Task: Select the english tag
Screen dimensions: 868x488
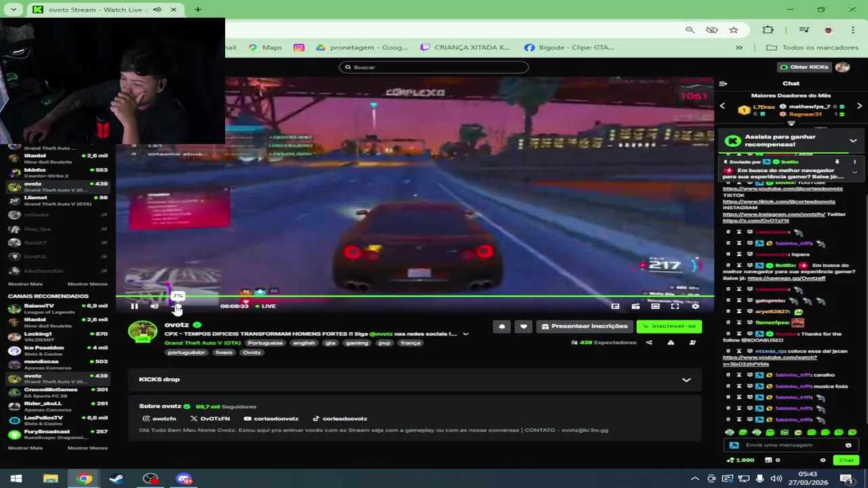Action: pos(304,343)
